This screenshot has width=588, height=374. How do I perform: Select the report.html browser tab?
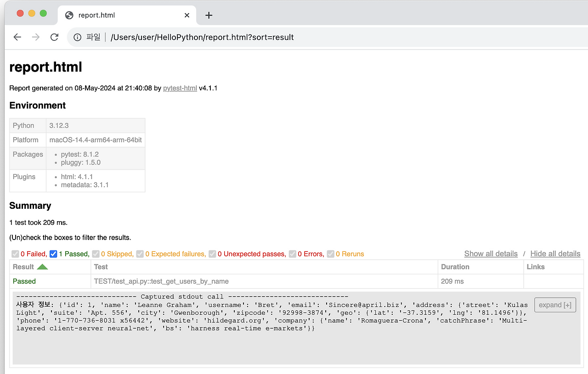pos(127,15)
